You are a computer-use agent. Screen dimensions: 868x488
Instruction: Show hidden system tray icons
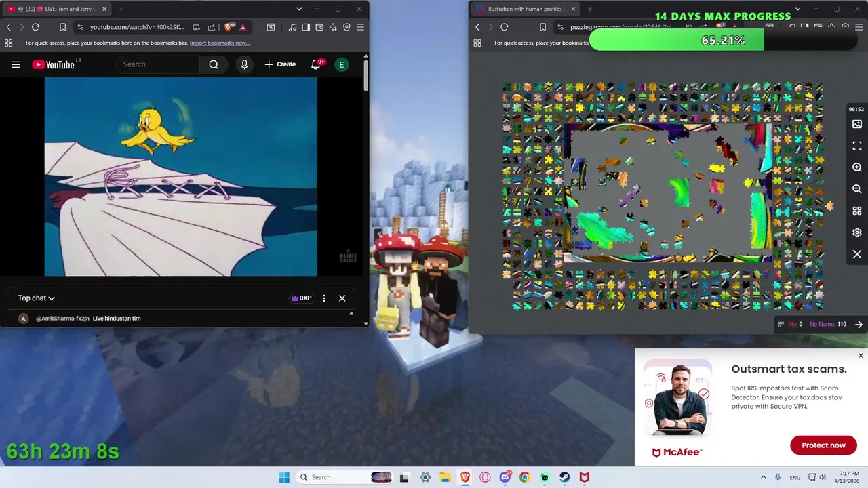tap(763, 477)
